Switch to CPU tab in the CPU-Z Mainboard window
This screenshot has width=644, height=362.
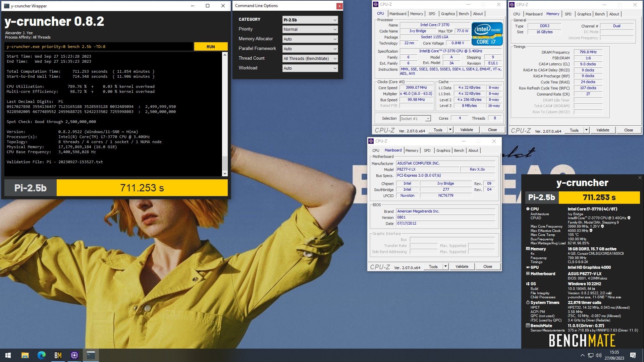(x=376, y=150)
